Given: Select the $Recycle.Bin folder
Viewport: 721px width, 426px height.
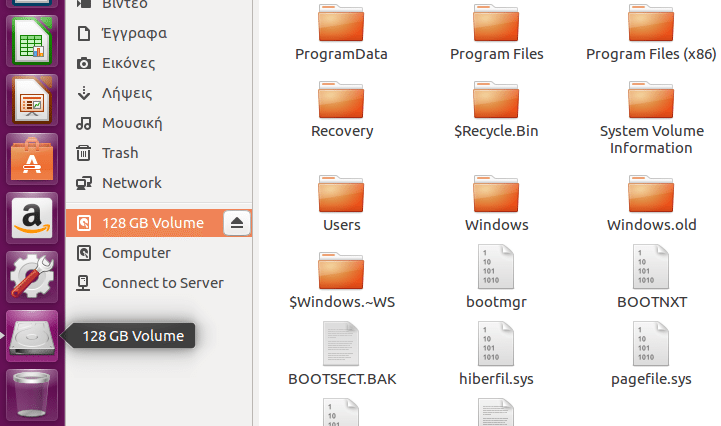Looking at the screenshot, I should pos(496,110).
